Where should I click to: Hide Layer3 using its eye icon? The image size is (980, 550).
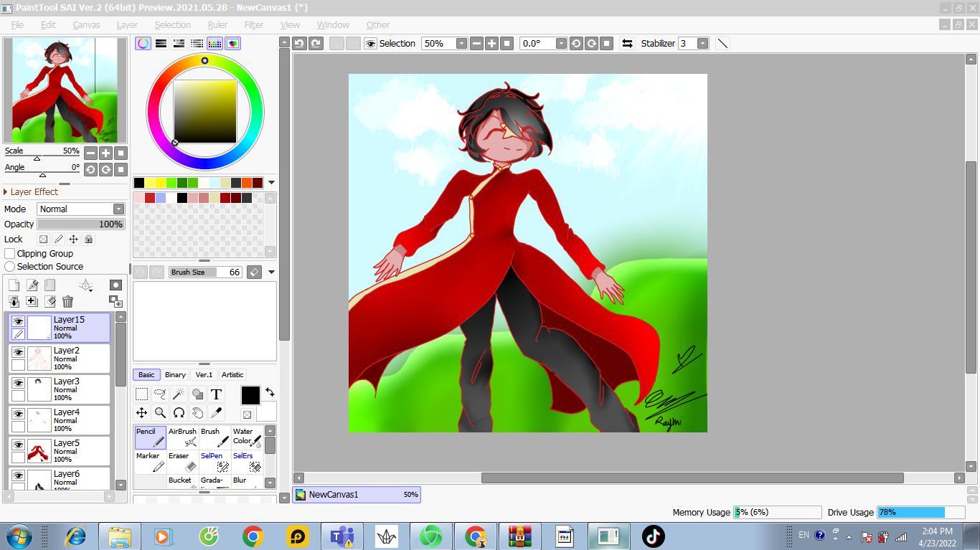coord(18,383)
